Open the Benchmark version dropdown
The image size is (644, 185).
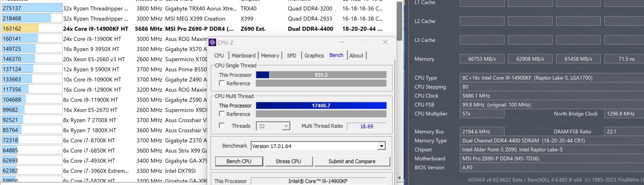pyautogui.click(x=381, y=146)
